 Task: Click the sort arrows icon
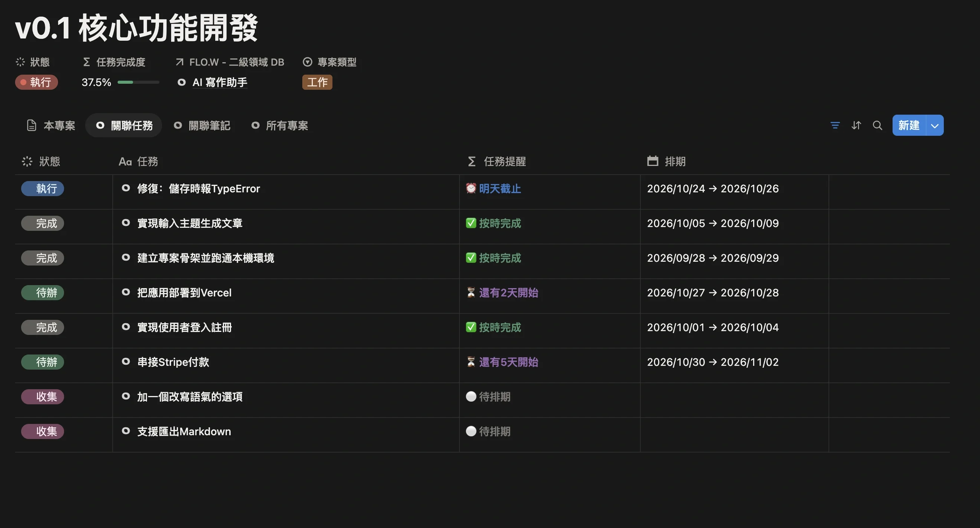(x=856, y=125)
